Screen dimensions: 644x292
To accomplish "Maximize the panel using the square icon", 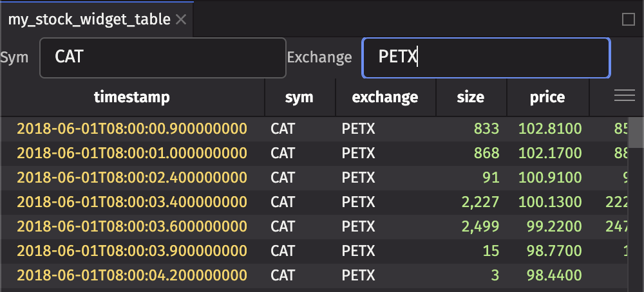I will click(629, 20).
